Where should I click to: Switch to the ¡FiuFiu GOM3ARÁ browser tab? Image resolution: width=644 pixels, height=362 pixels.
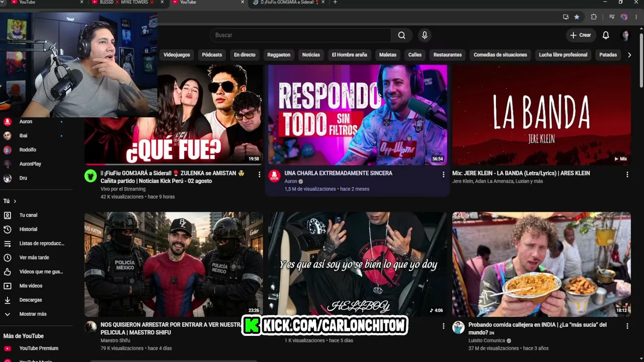pos(288,3)
